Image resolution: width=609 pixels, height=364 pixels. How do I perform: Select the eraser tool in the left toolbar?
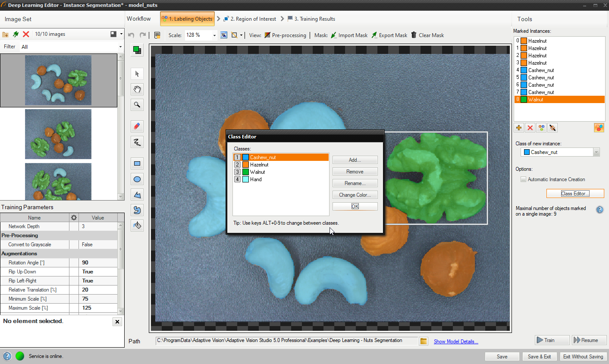[x=137, y=126]
